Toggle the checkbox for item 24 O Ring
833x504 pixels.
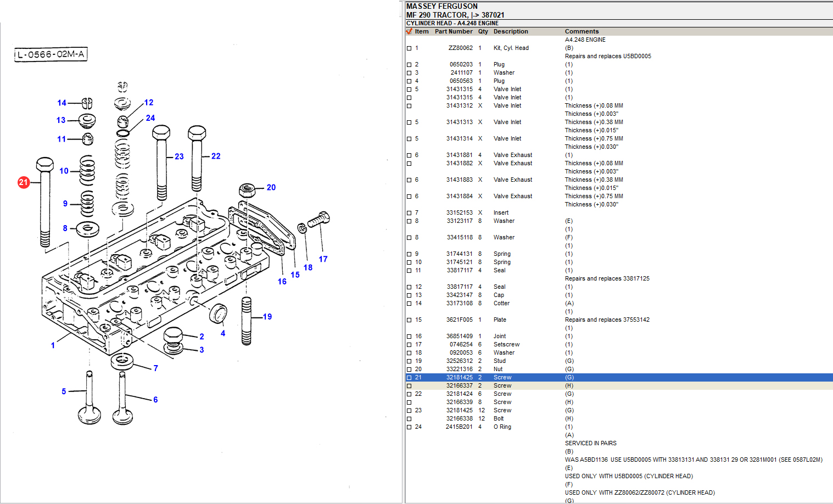(409, 427)
